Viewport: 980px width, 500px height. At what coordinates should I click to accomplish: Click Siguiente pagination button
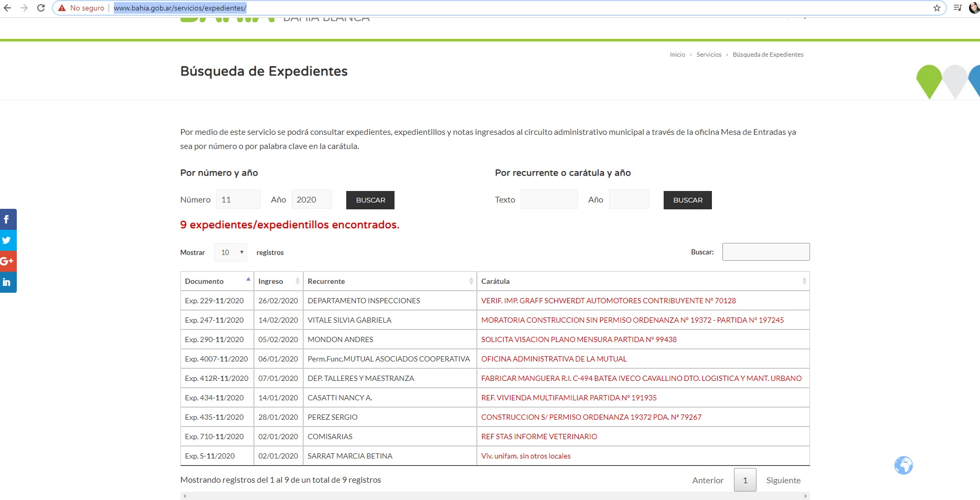pos(783,480)
